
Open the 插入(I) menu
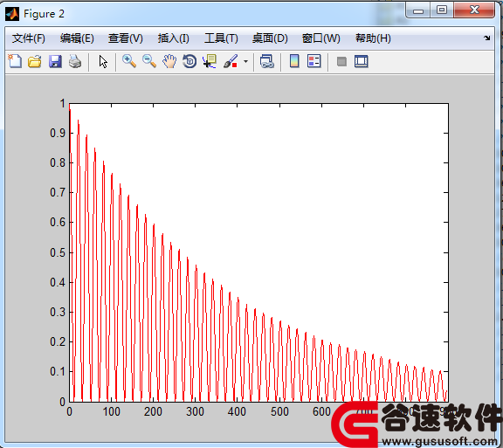tap(174, 38)
